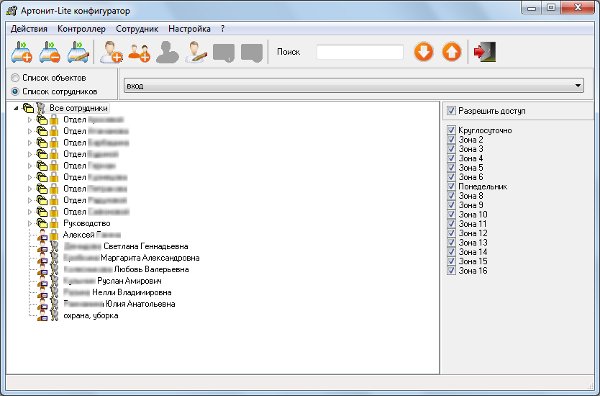This screenshot has width=600, height=396.
Task: Toggle the Зона 8 checkbox
Action: tap(452, 196)
